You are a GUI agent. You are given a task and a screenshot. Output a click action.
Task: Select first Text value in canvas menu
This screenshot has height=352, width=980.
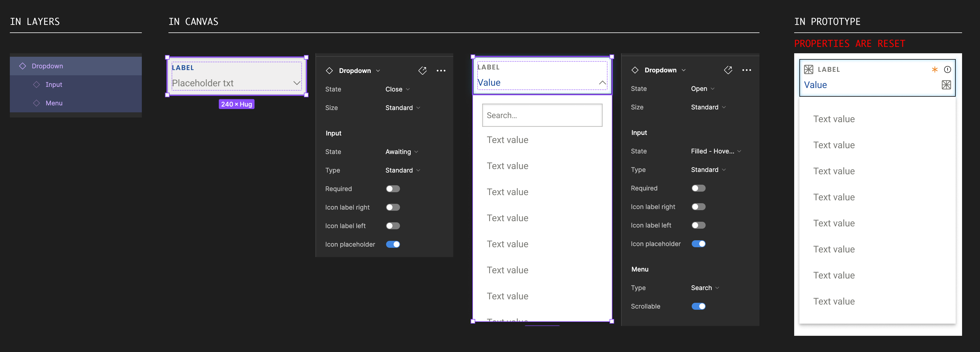[x=507, y=140]
